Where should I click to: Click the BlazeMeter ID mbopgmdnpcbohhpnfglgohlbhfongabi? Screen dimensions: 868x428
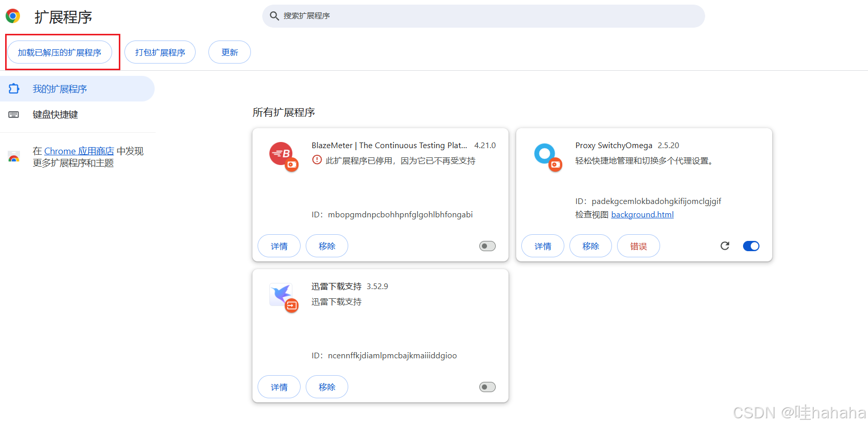[400, 215]
